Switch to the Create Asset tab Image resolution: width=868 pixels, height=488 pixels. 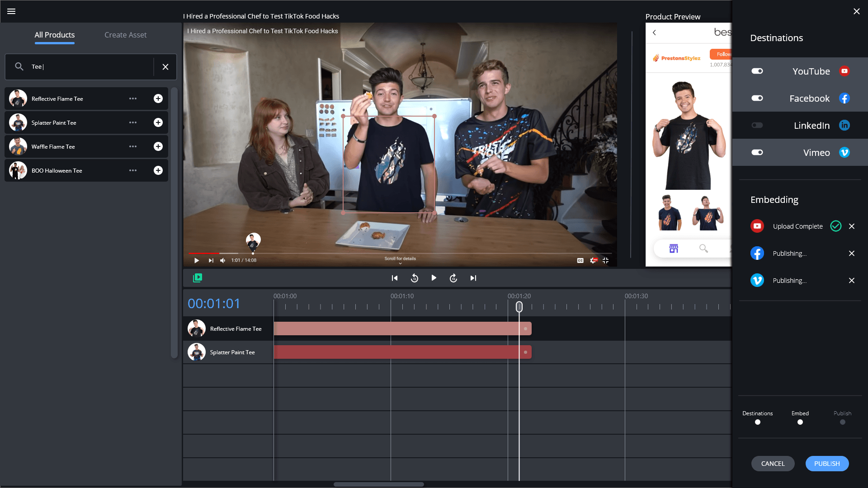coord(125,34)
